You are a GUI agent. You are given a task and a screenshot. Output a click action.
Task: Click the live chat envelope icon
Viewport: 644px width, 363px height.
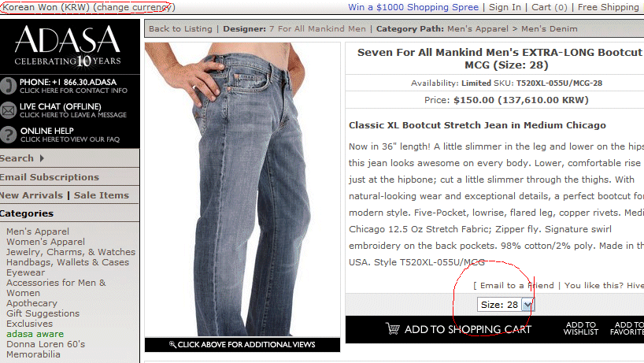coord(8,110)
